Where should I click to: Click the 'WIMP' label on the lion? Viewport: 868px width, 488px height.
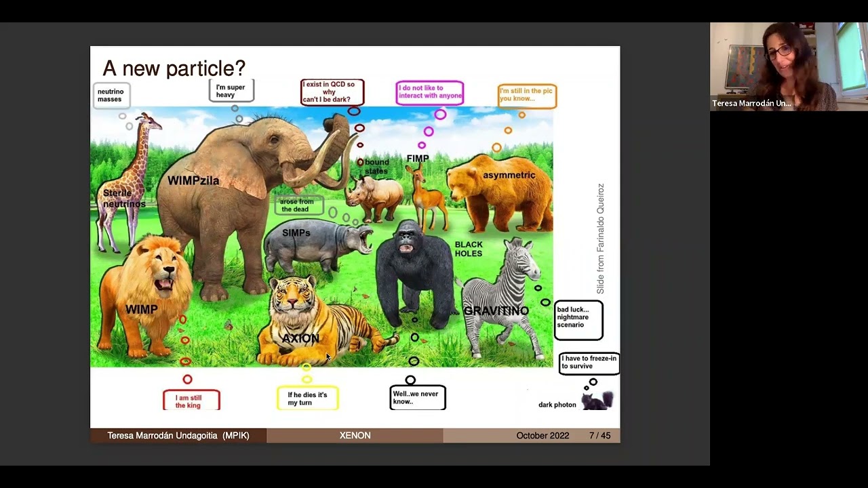[x=141, y=309]
